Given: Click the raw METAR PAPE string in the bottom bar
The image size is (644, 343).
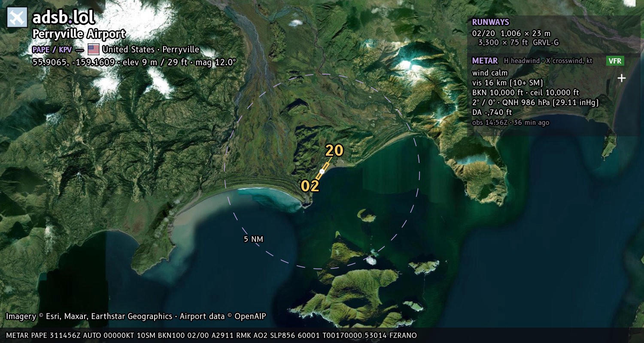Looking at the screenshot, I should click(211, 335).
